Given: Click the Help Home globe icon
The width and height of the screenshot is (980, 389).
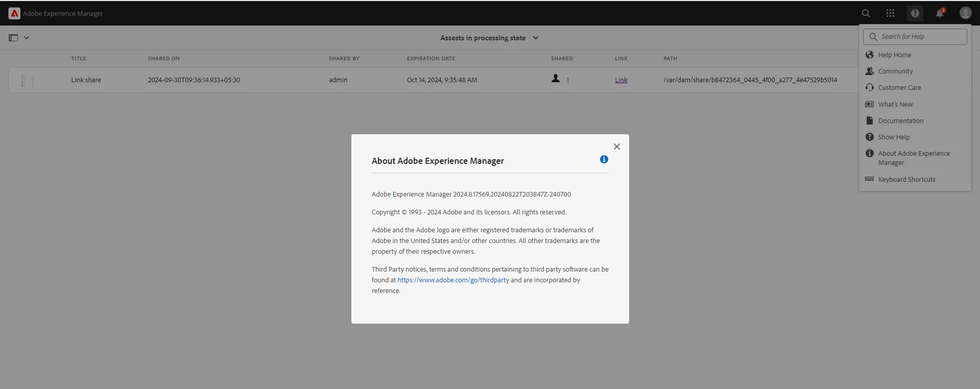Looking at the screenshot, I should (870, 55).
